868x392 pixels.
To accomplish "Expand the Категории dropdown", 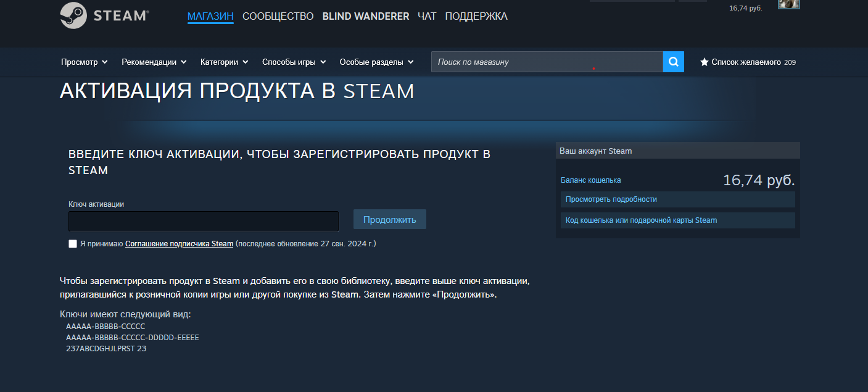I will pyautogui.click(x=225, y=62).
